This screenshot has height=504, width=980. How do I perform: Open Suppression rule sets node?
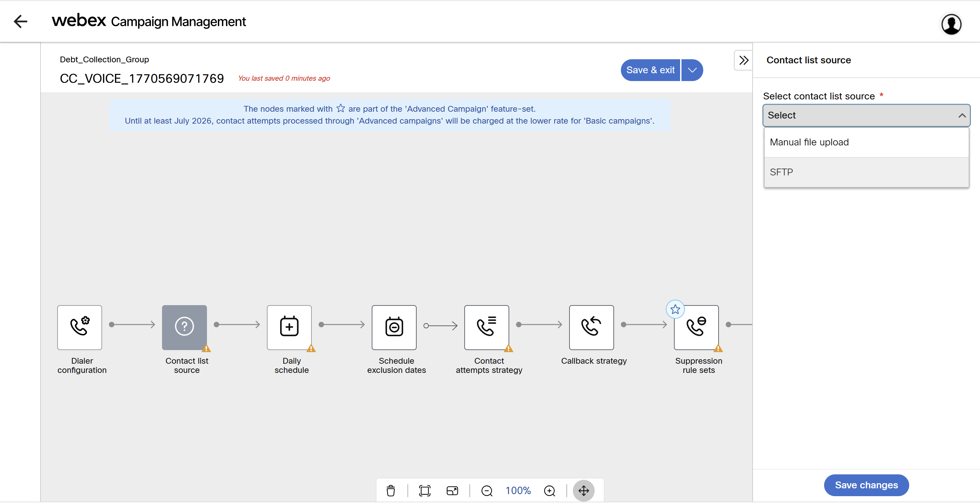point(696,327)
